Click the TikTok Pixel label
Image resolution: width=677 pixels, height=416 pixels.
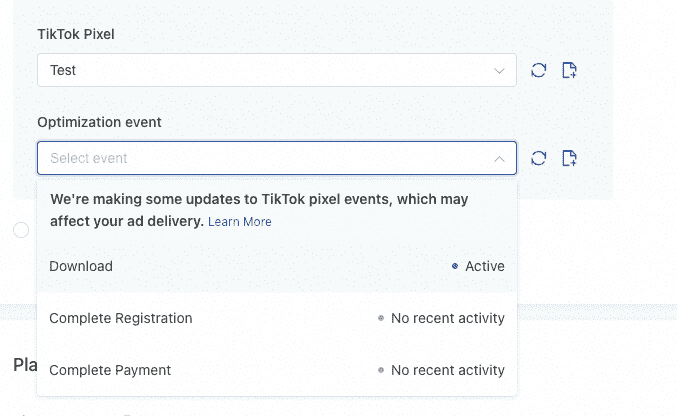76,34
